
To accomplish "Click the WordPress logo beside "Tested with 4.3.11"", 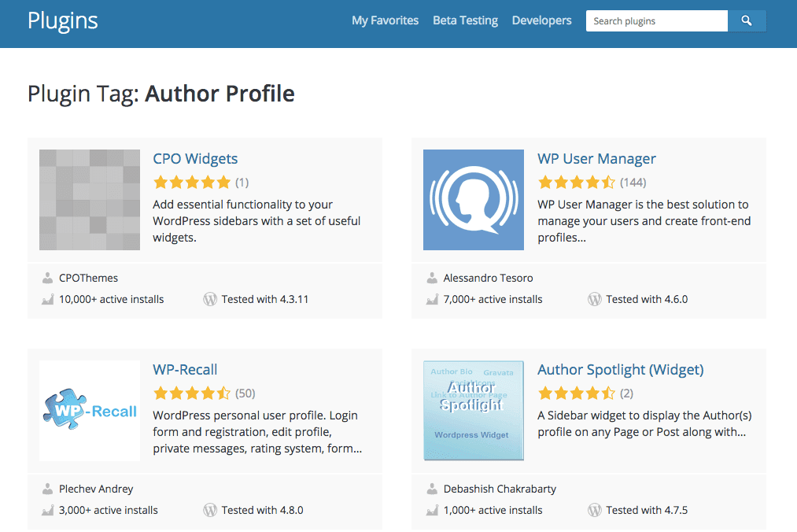I will click(x=210, y=299).
